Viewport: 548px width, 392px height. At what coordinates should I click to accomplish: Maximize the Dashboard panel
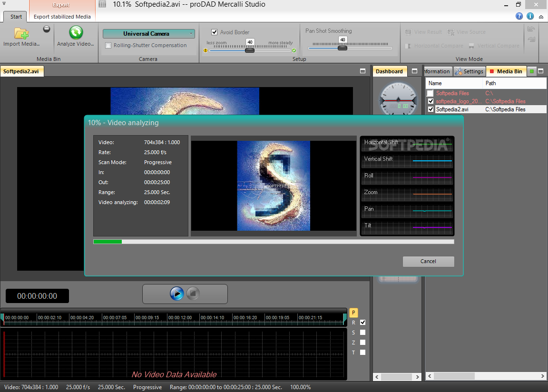point(414,71)
